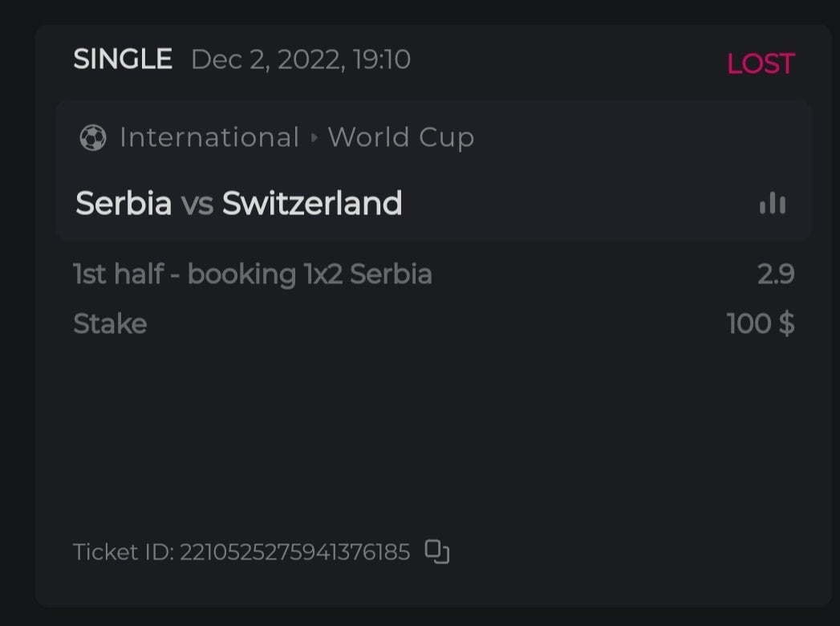This screenshot has width=840, height=626.
Task: Copy the ticket ID using copy icon
Action: (x=437, y=551)
